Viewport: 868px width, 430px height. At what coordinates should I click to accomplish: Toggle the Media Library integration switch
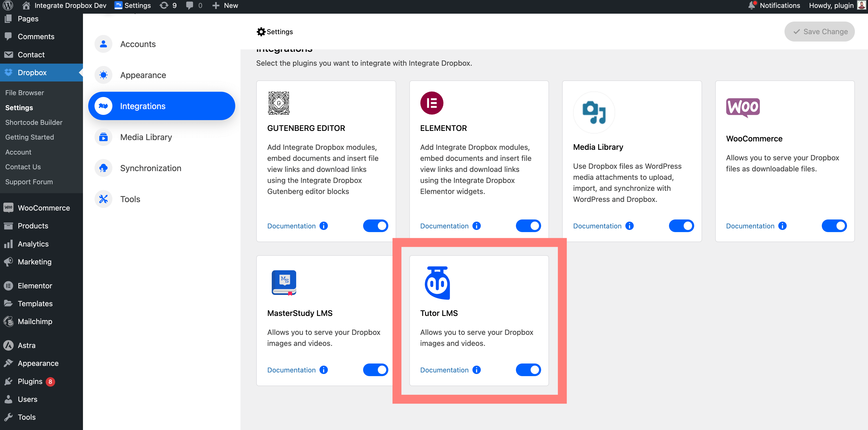pos(681,226)
